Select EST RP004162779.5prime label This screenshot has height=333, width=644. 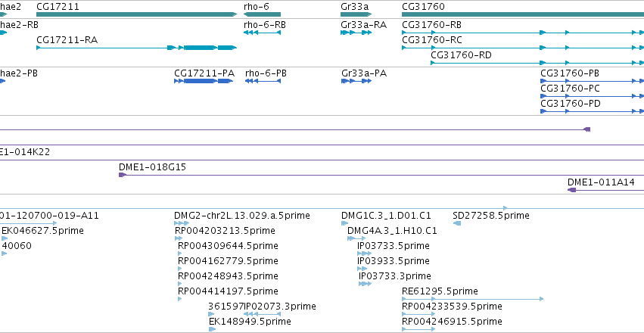(228, 261)
